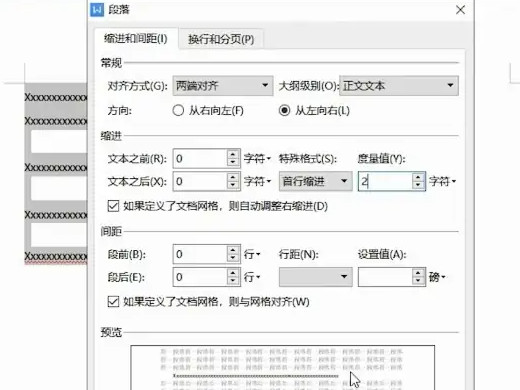
Task: Decrease the 文本之后 value with the down arrow
Action: tap(233, 186)
